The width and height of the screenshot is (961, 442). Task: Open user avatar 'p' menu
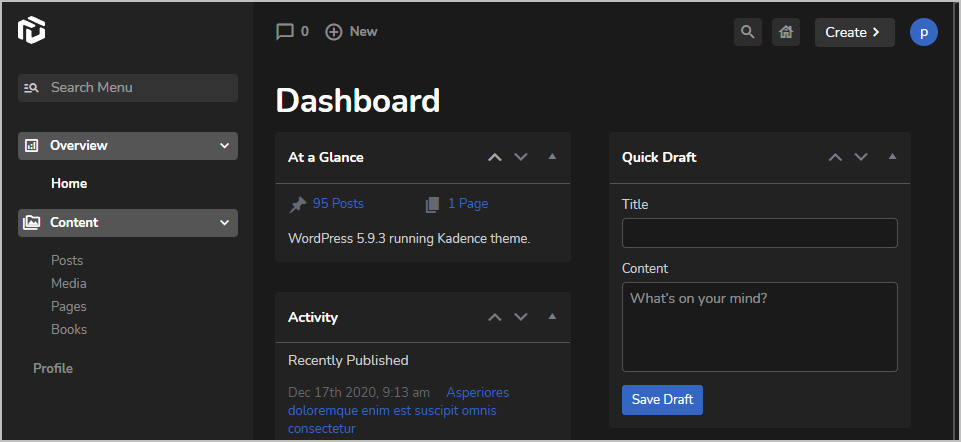click(x=924, y=32)
